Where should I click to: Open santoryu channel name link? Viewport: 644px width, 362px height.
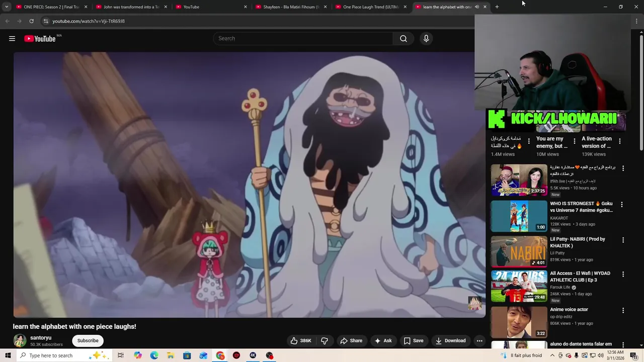(41, 338)
